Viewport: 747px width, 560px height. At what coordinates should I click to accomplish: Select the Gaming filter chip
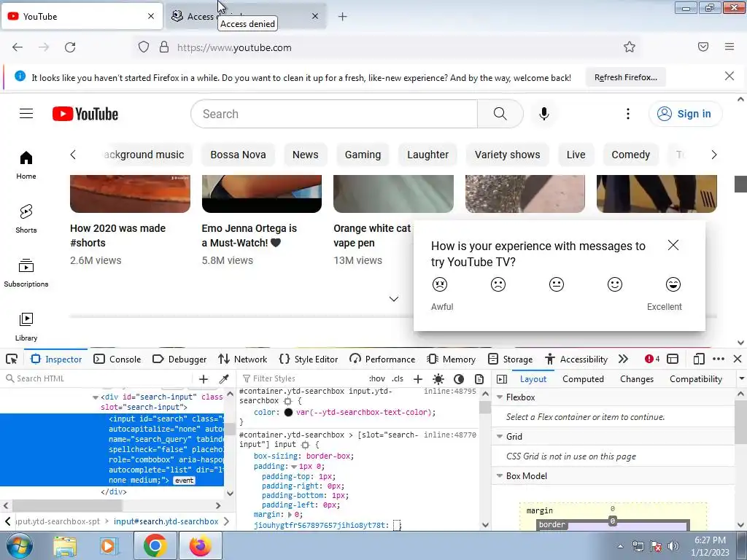coord(363,155)
